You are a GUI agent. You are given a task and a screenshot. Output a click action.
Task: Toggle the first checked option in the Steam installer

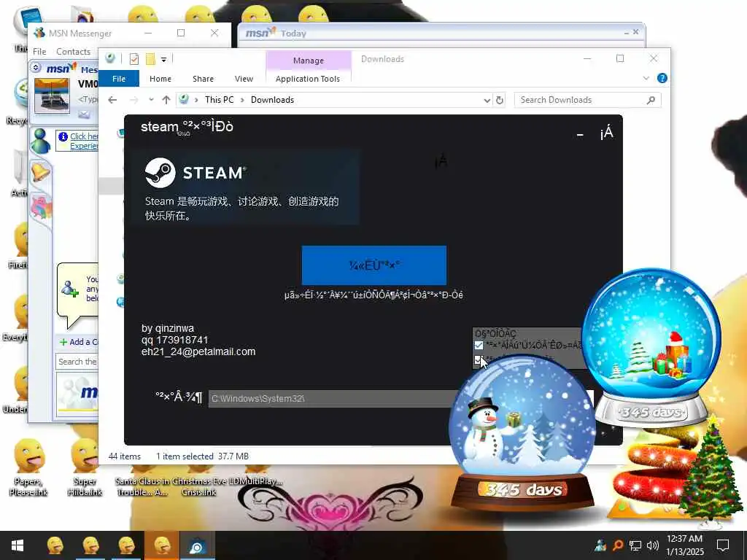479,345
